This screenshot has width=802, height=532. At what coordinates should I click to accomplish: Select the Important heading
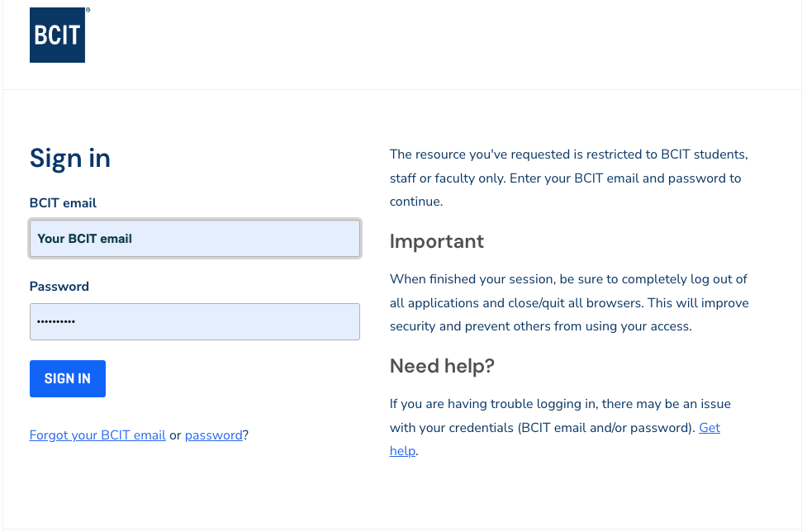tap(436, 241)
